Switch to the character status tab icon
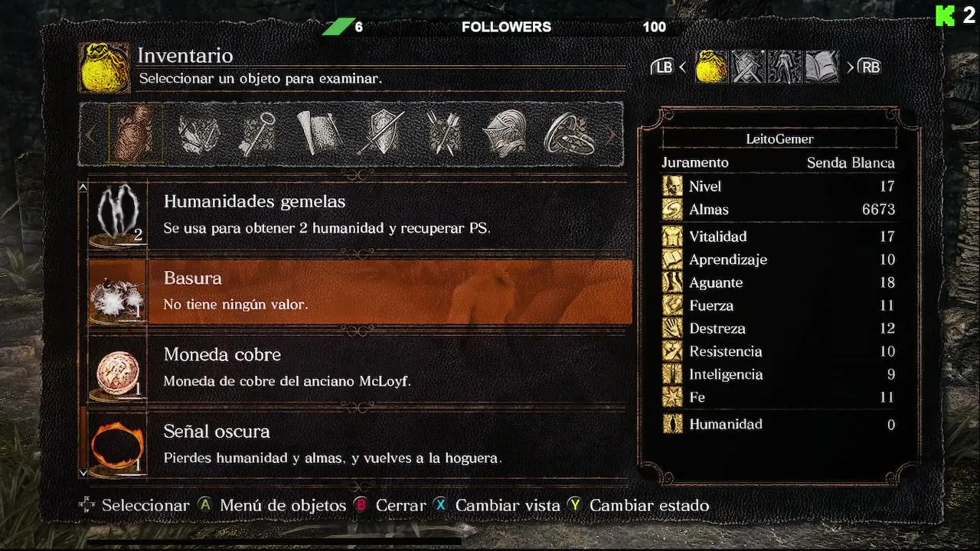The height and width of the screenshot is (551, 980). click(x=784, y=67)
